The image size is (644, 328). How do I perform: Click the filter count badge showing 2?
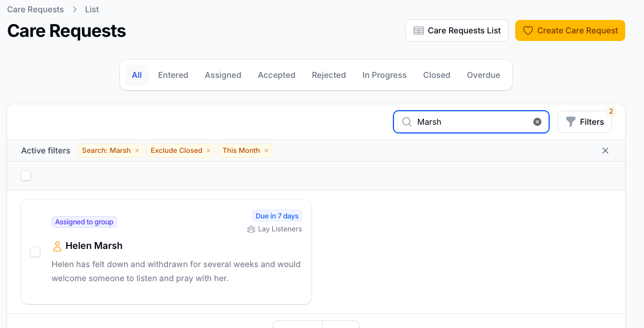tap(611, 111)
